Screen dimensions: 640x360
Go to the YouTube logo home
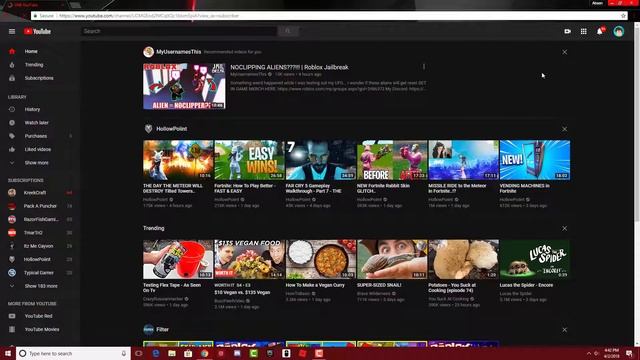37,31
